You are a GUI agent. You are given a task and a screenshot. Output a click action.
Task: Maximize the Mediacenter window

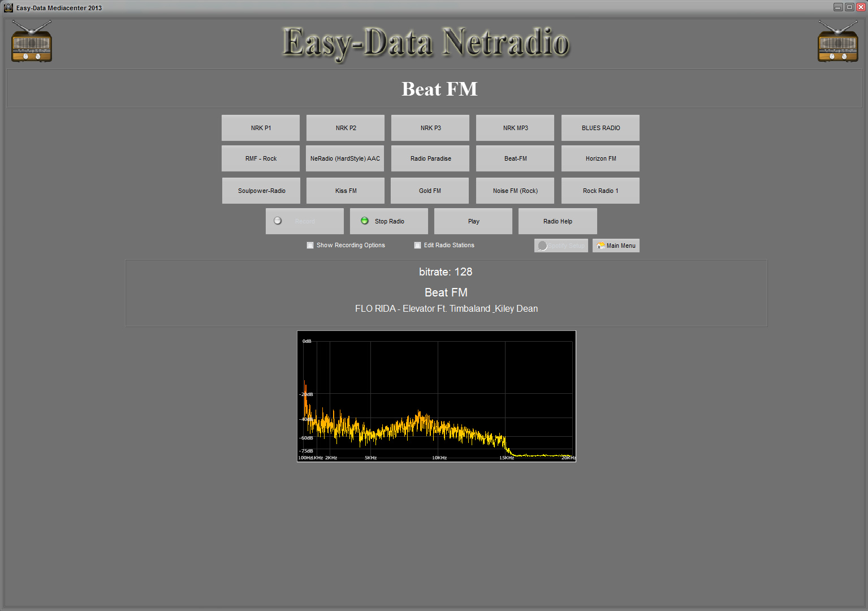(849, 7)
